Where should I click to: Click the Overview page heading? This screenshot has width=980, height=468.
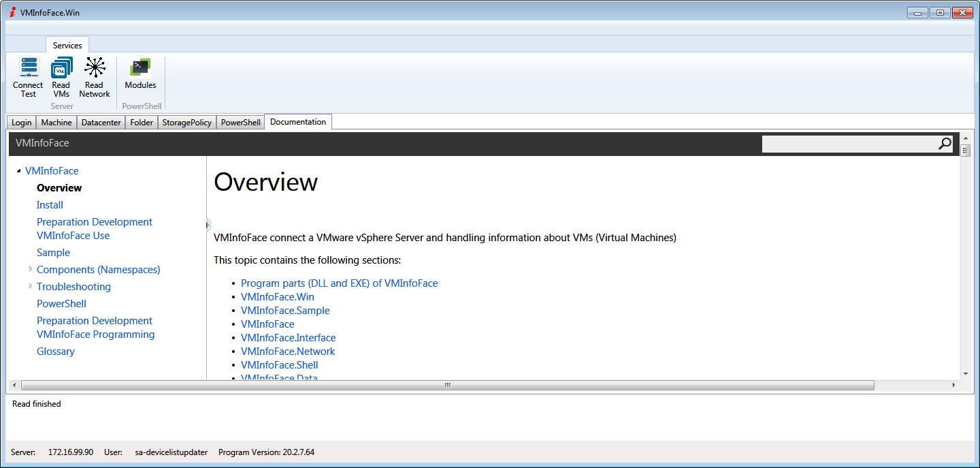click(265, 182)
